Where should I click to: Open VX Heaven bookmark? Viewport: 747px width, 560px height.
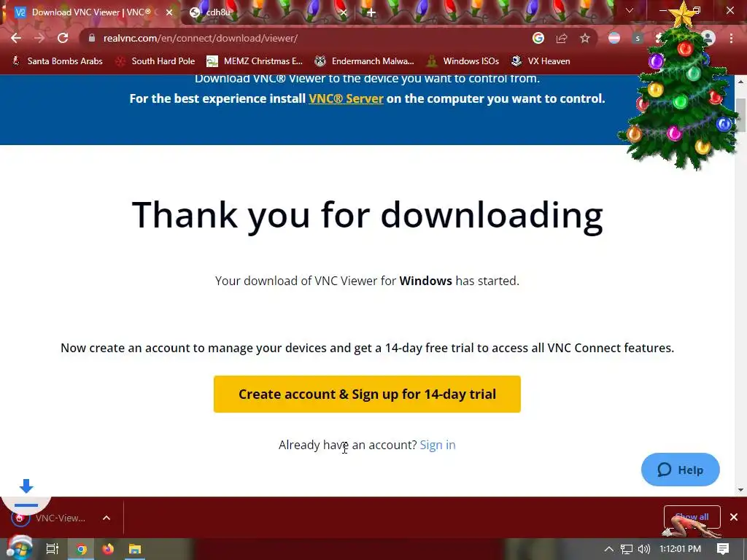click(541, 61)
